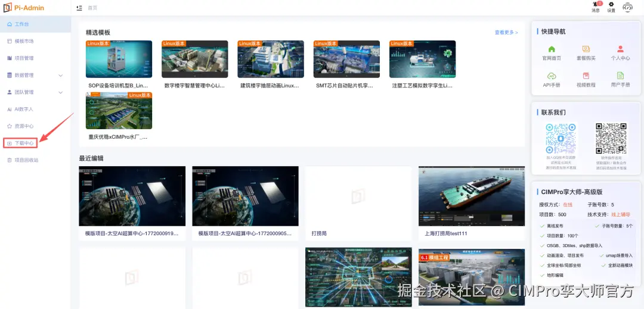Expand the 团队管理 submenu chevron
This screenshot has width=644, height=309.
[60, 93]
